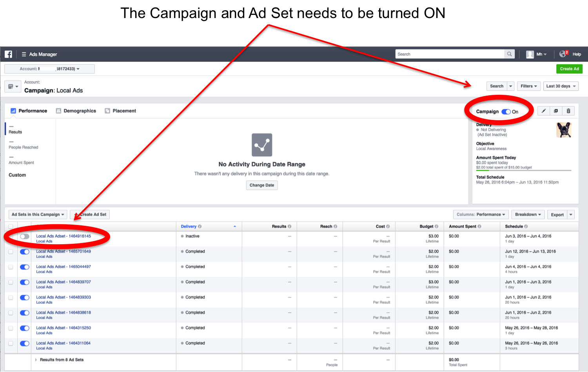Select the Results metric
This screenshot has height=372, width=588.
pyautogui.click(x=15, y=129)
